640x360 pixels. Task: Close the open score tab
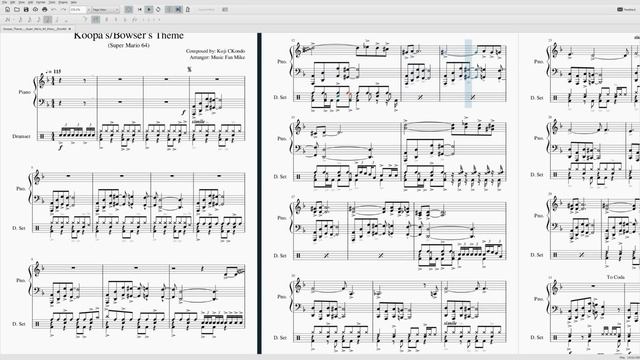(x=70, y=29)
